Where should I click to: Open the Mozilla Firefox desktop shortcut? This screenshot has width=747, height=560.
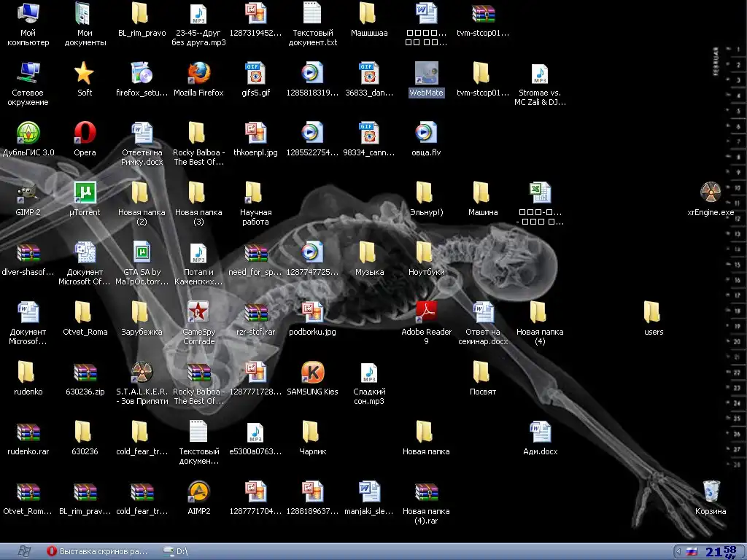point(198,74)
